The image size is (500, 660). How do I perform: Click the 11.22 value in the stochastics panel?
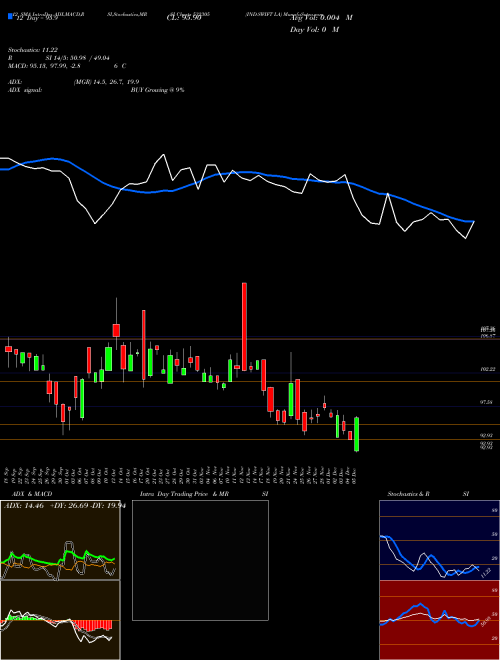pyautogui.click(x=485, y=573)
